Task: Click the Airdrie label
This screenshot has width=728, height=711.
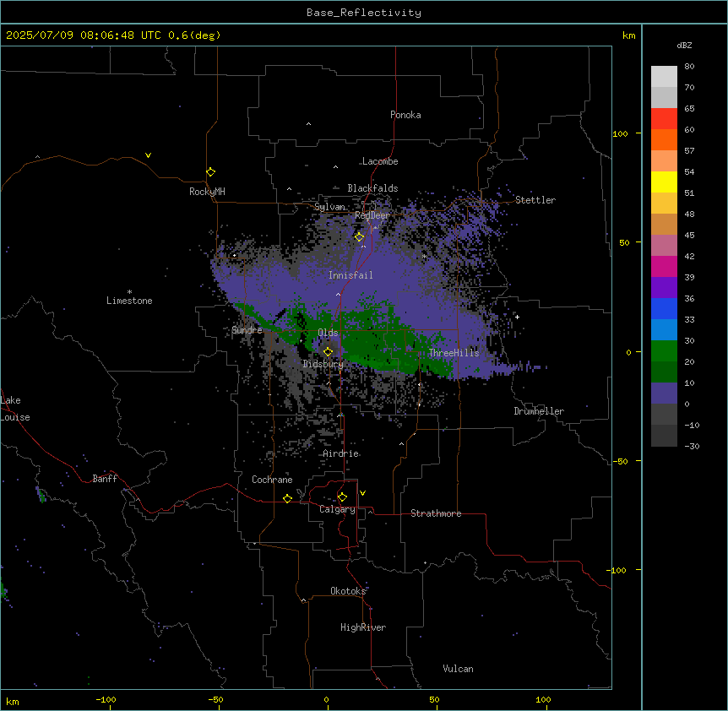Action: tap(341, 453)
